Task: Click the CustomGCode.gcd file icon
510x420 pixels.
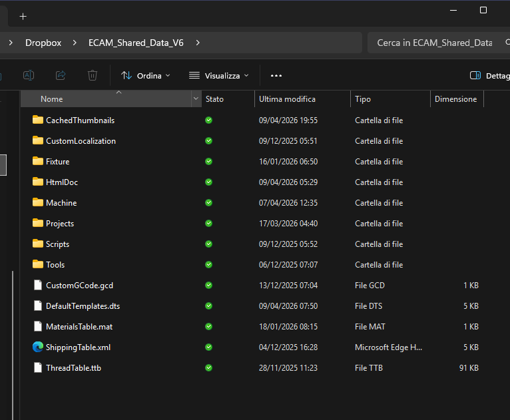Action: [37, 285]
